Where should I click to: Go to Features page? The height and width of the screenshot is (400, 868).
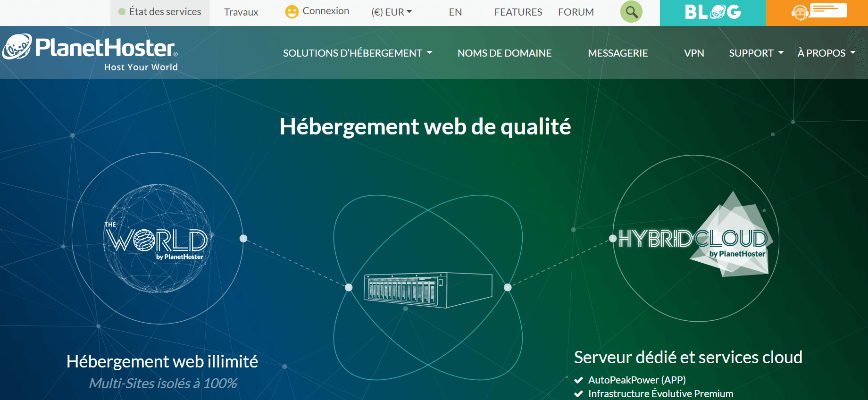coord(518,12)
